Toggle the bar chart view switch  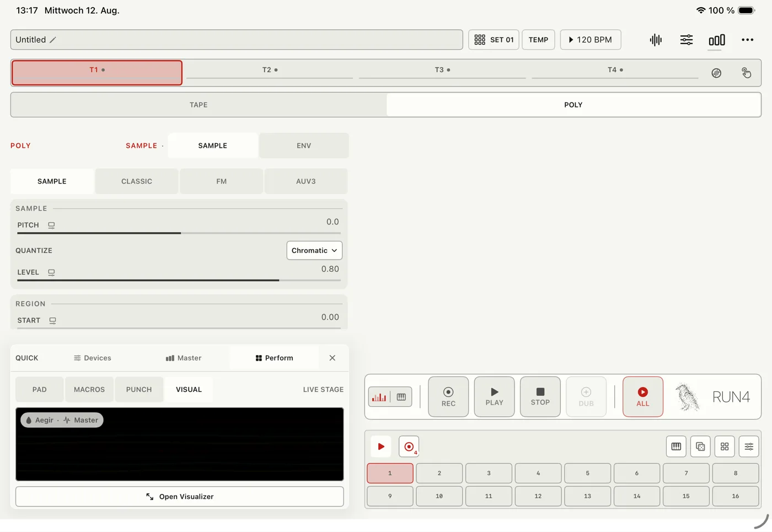[379, 397]
